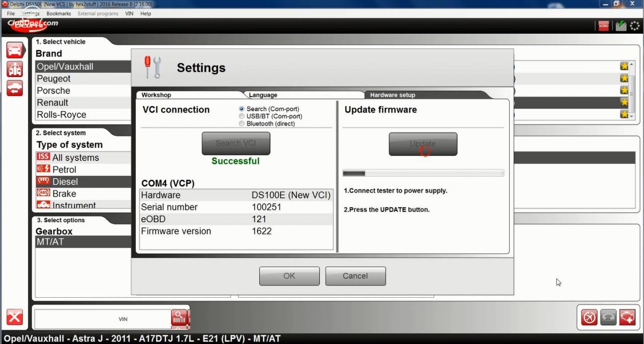
Task: Open the VIN menu
Action: pyautogui.click(x=129, y=14)
